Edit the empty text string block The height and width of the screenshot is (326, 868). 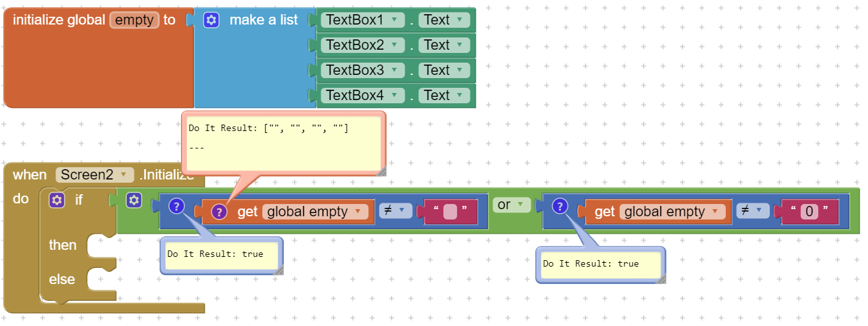point(450,212)
